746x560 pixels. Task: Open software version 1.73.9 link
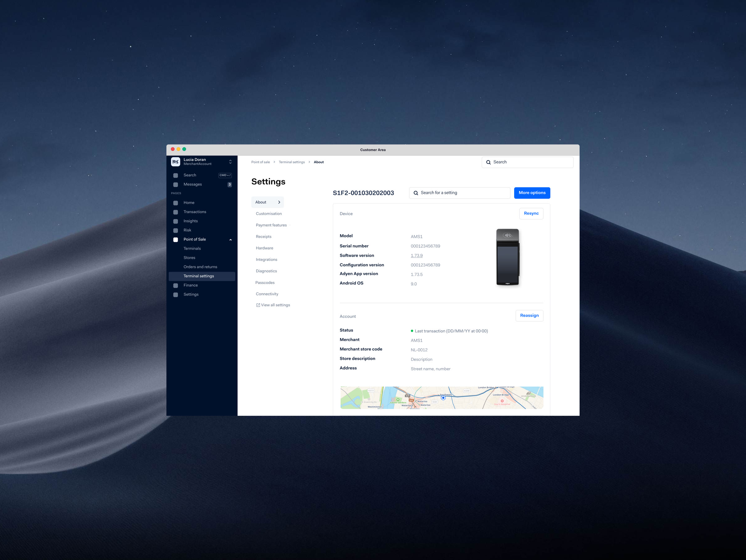417,255
